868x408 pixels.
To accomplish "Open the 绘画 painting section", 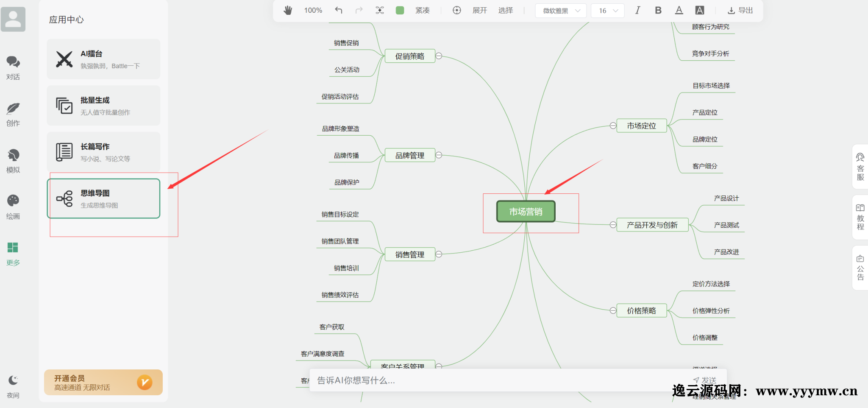I will tap(13, 207).
